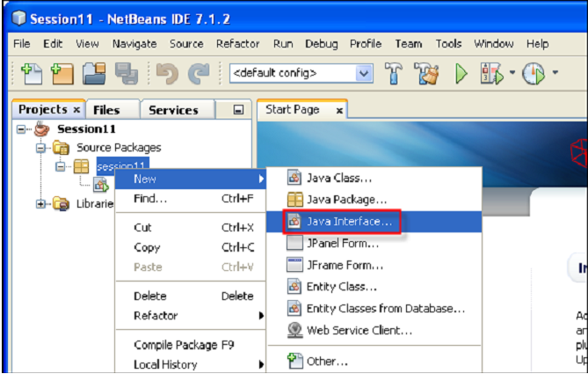Collapse the Session11 project node
This screenshot has height=374, width=588.
21,129
